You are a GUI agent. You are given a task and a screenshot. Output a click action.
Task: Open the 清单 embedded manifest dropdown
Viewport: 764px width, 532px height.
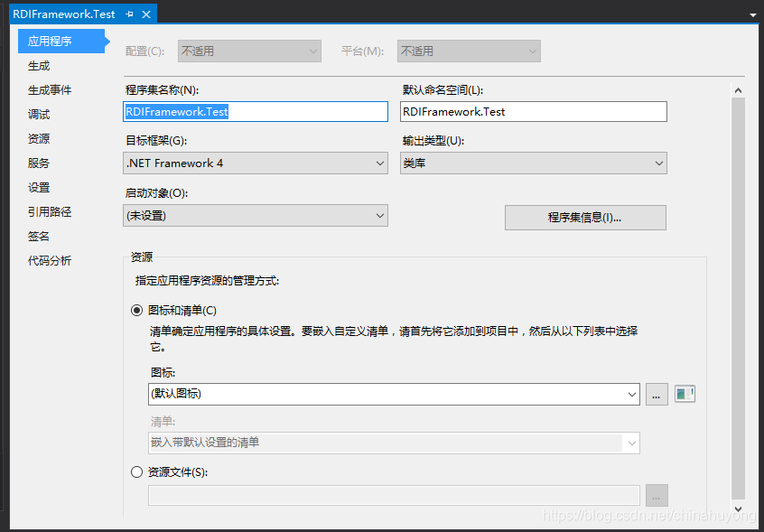point(394,443)
